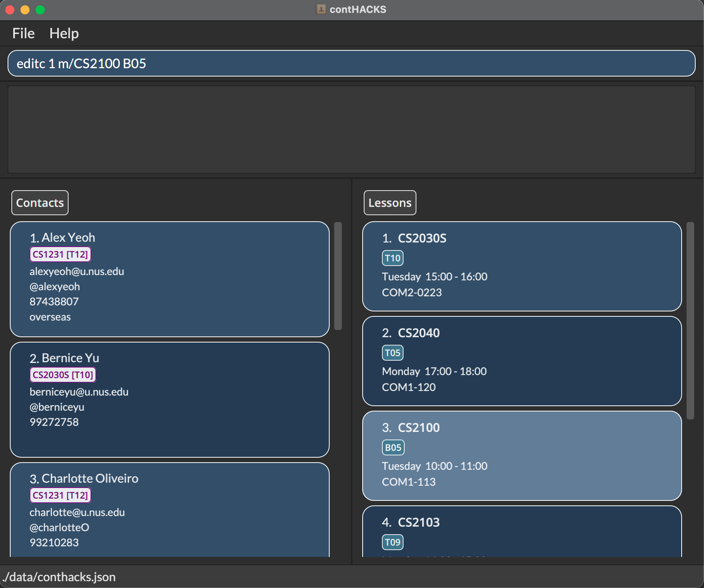Click the T09 badge on CS2103 lesson
The width and height of the screenshot is (704, 588).
(392, 542)
